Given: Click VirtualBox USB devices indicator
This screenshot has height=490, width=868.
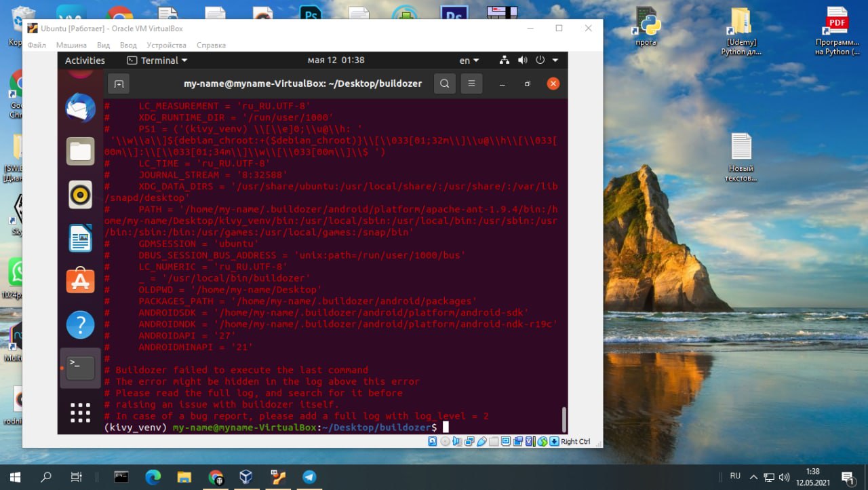Looking at the screenshot, I should (x=481, y=441).
